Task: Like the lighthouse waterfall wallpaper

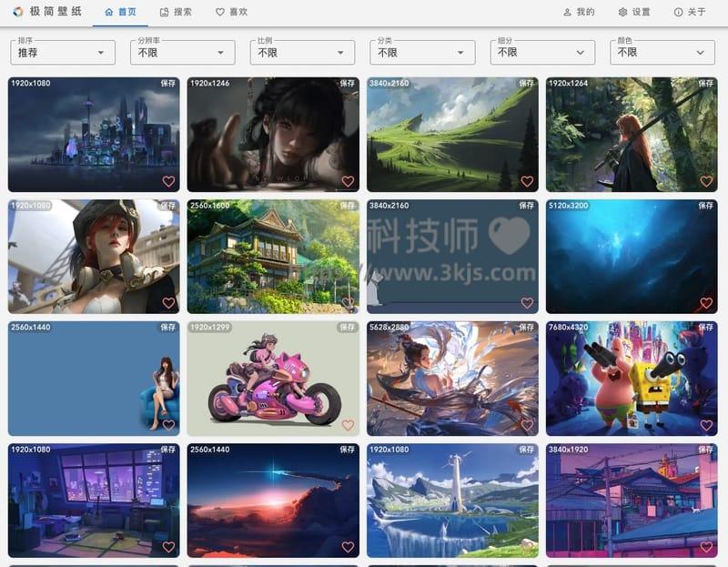Action: point(527,547)
